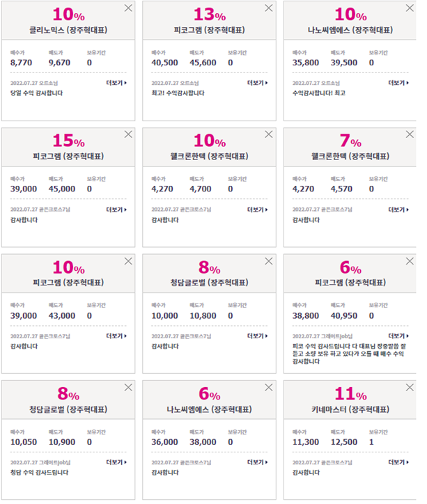Close the 8% 청담글로벌 card by 골든크로스7
This screenshot has width=427, height=504.
tap(269, 261)
